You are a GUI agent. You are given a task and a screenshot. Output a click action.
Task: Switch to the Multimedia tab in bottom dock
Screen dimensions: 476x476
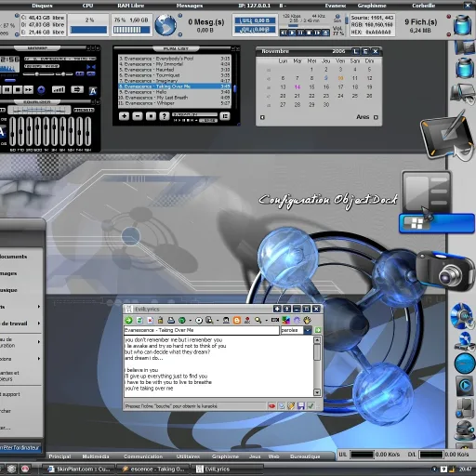96,456
